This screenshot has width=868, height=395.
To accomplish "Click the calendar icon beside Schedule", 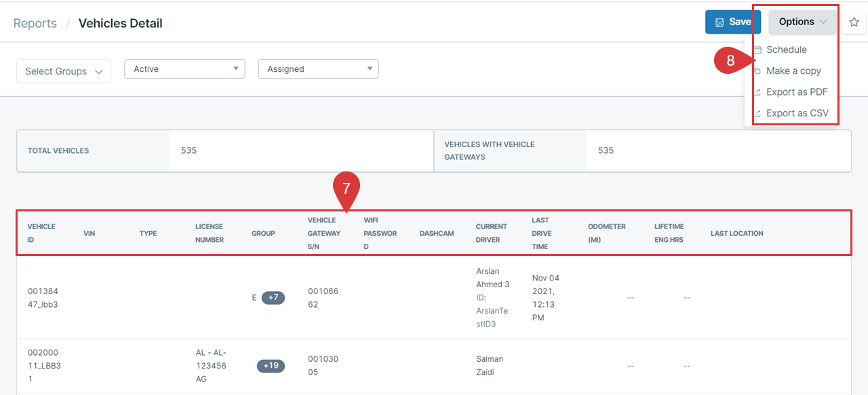I will tap(757, 50).
